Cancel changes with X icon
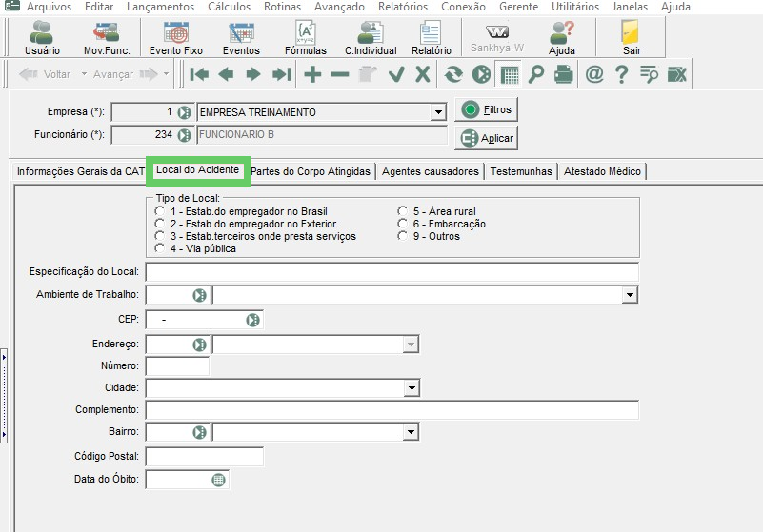Viewport: 763px width, 532px height. point(423,74)
